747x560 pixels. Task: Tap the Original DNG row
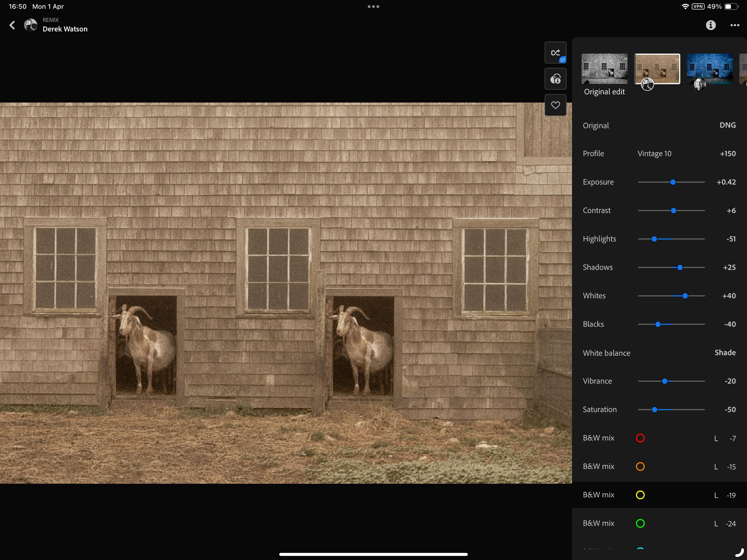click(x=658, y=125)
